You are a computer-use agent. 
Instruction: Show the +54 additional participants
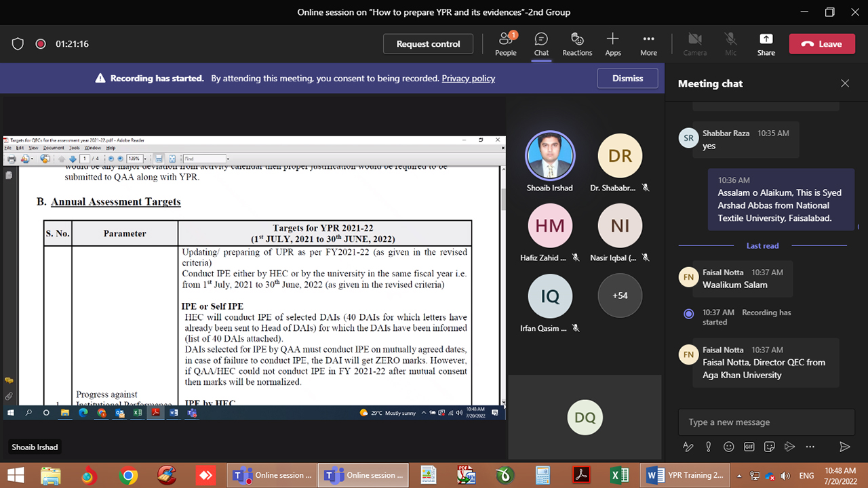pos(620,296)
